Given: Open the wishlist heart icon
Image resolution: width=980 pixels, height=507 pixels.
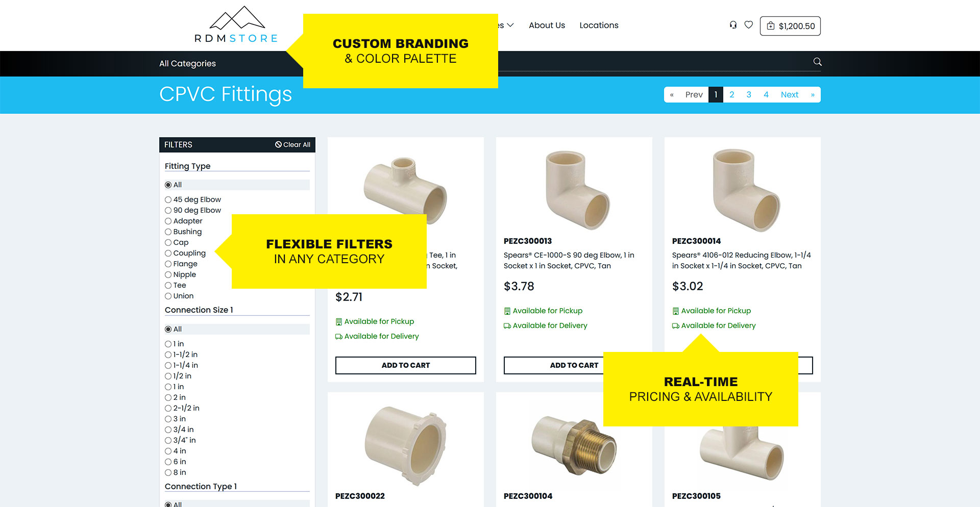Looking at the screenshot, I should (x=748, y=24).
